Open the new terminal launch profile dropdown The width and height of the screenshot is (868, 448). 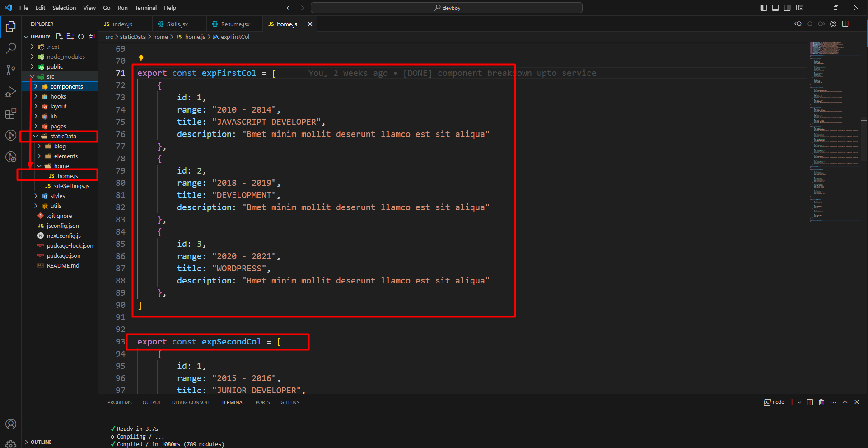tap(800, 402)
